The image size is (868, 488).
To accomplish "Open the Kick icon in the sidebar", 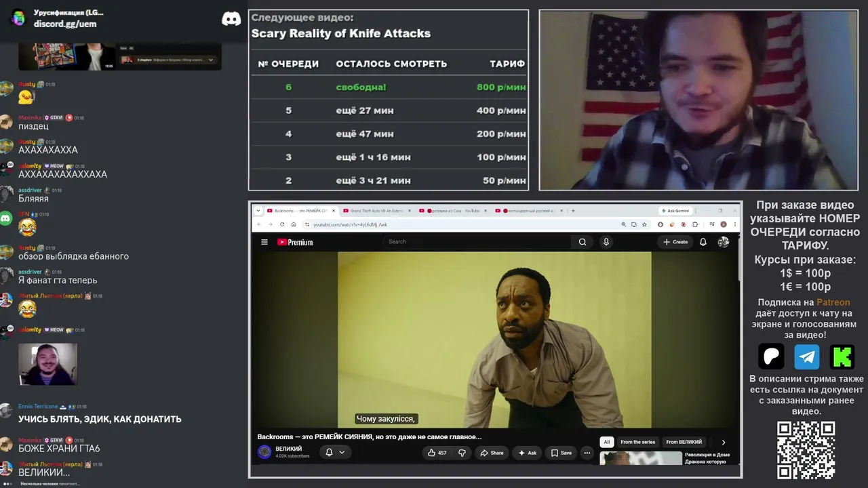I will point(842,356).
